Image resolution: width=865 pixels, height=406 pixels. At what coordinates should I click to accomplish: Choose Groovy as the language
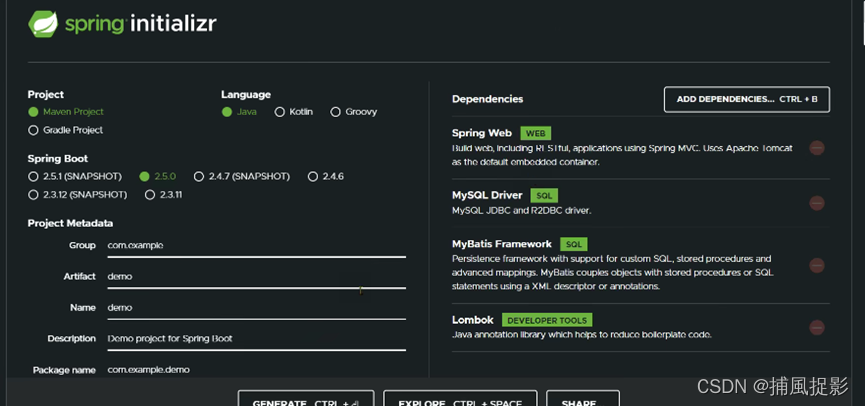(x=336, y=112)
